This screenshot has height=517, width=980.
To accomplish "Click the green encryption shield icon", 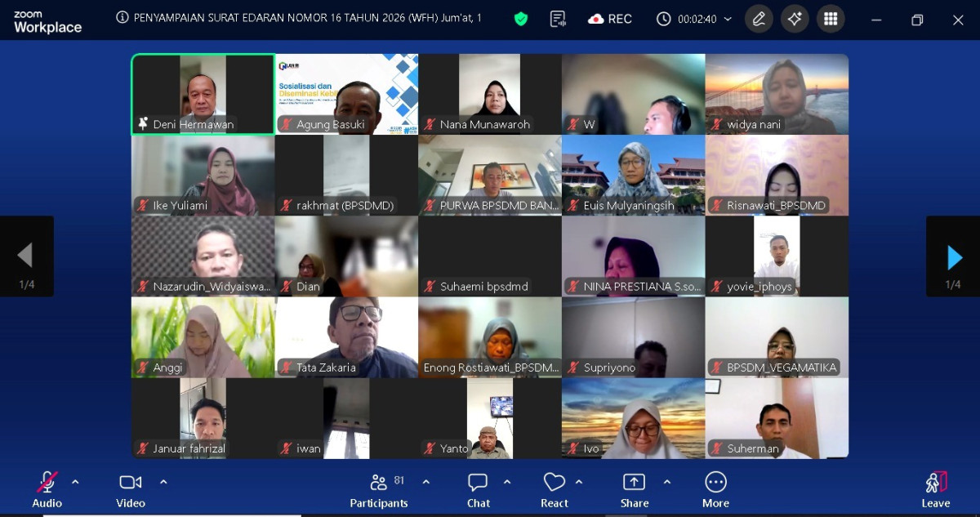I will (x=520, y=19).
